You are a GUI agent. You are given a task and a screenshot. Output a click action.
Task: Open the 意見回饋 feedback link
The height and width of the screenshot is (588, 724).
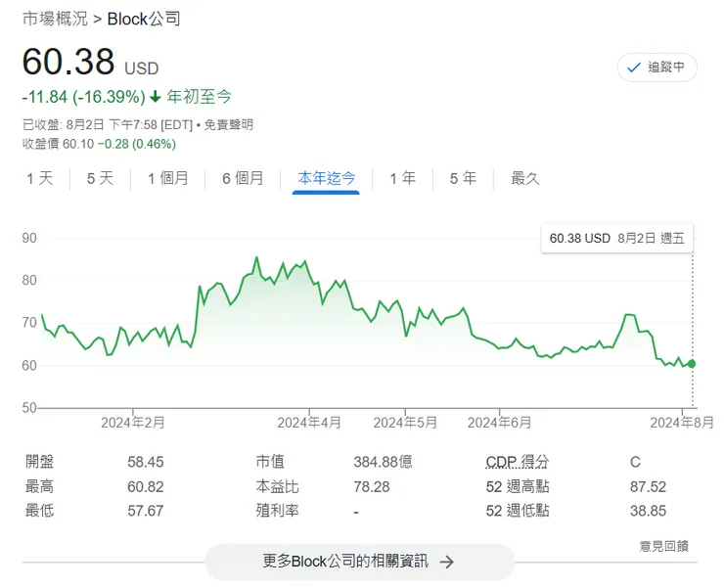coord(664,547)
